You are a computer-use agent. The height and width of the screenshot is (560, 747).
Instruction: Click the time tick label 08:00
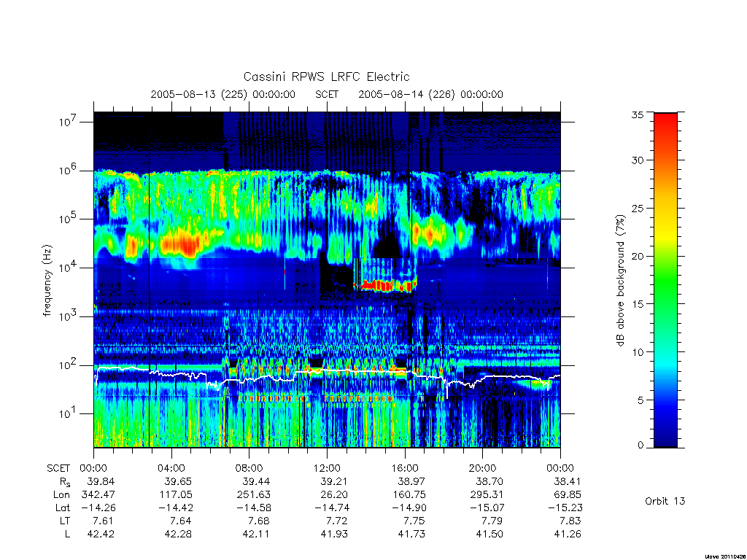[249, 468]
